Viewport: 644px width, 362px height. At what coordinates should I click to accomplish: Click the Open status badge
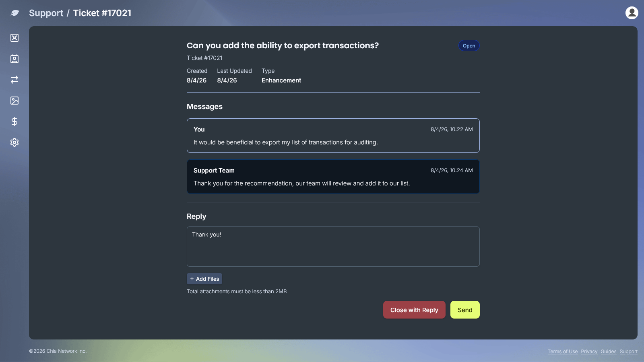tap(469, 46)
